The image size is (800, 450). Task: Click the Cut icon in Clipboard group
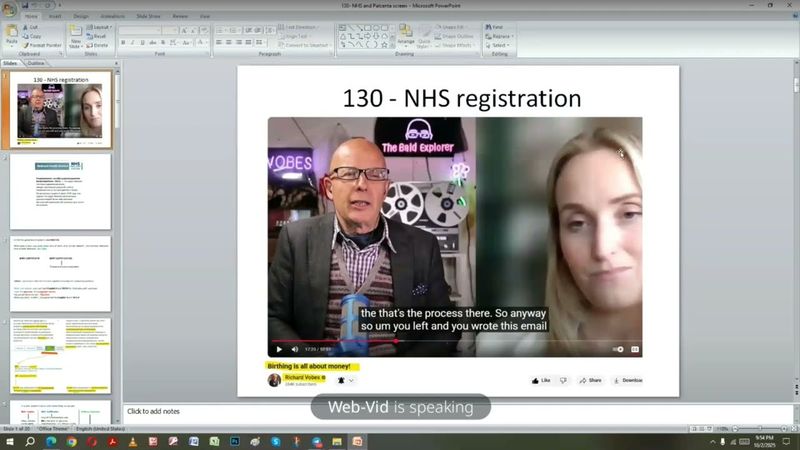tap(34, 27)
